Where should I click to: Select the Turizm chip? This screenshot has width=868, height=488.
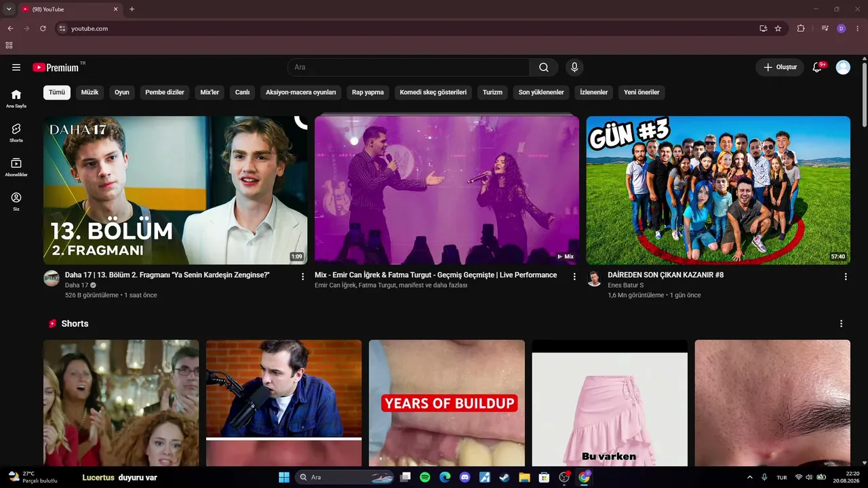pyautogui.click(x=493, y=92)
